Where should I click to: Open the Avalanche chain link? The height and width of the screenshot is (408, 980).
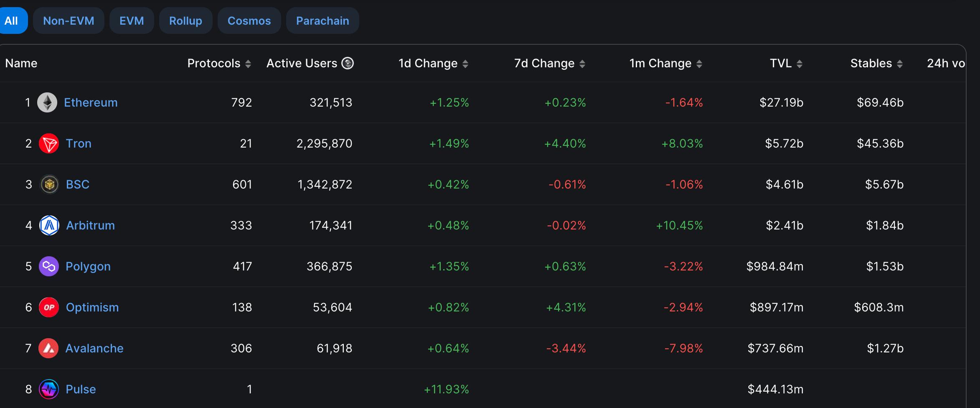94,348
